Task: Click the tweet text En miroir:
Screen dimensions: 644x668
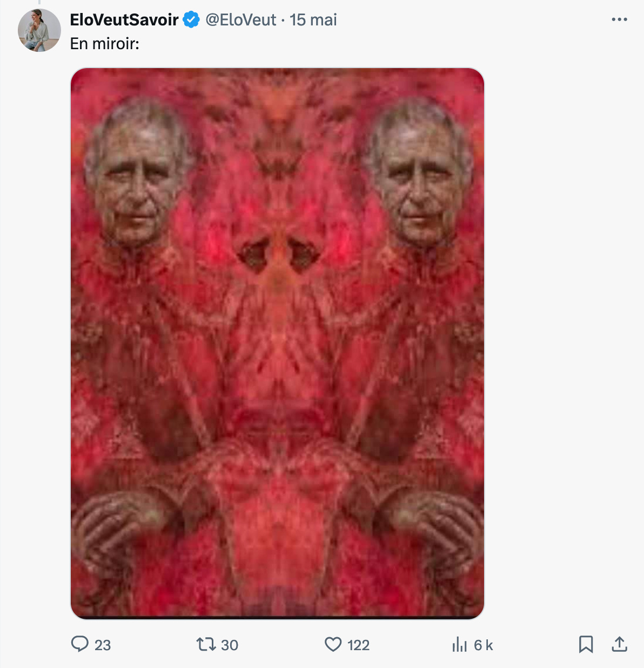Action: 105,44
